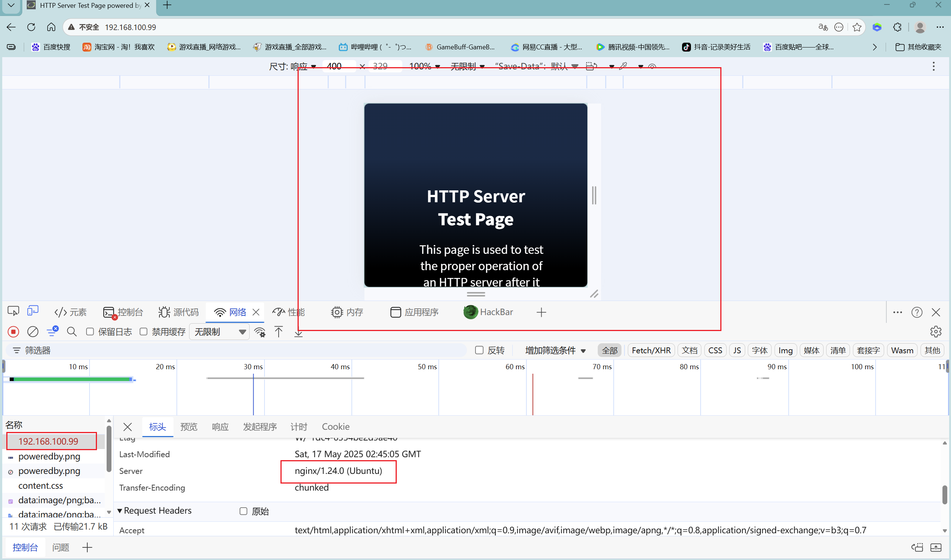
Task: Click the viewport width field showing 400
Action: [x=338, y=66]
